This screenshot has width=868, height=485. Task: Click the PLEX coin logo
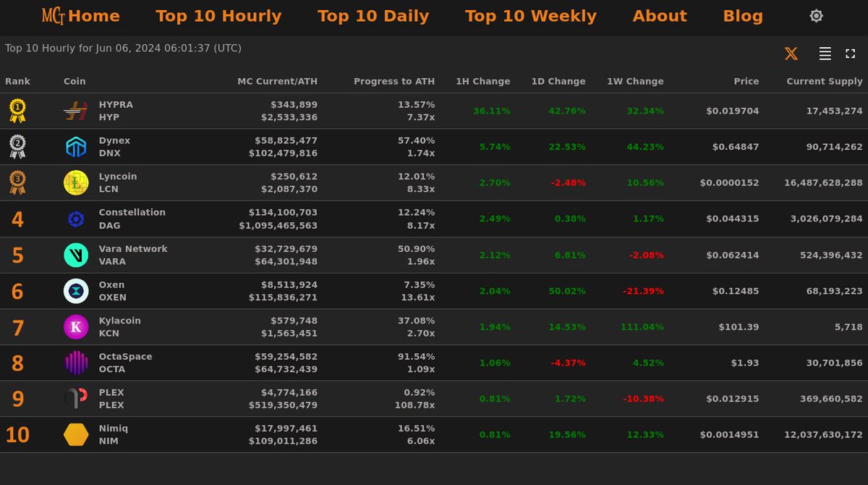click(76, 399)
